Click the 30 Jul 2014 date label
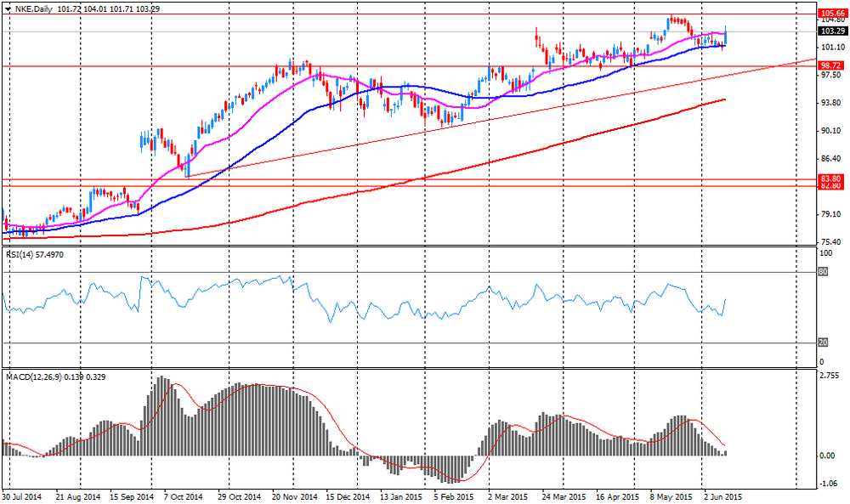This screenshot has height=504, width=850. [x=22, y=496]
